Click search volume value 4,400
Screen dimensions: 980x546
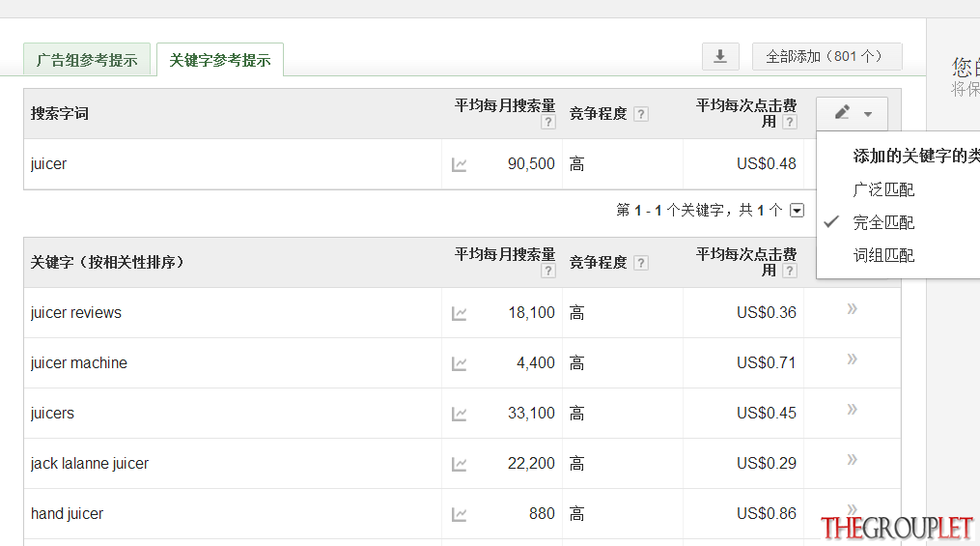(x=536, y=362)
